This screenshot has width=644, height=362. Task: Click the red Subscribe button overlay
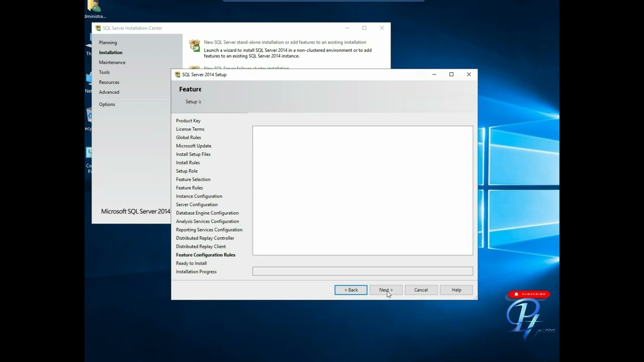(529, 294)
